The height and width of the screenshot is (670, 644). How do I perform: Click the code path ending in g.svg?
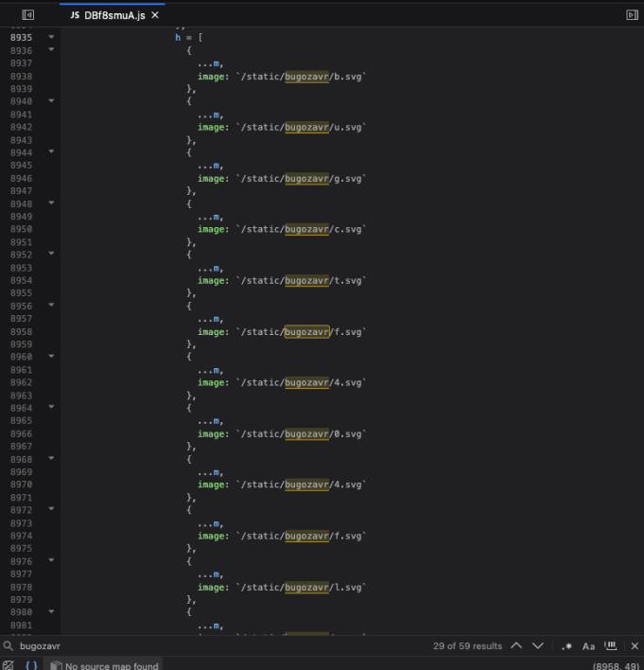pos(301,179)
